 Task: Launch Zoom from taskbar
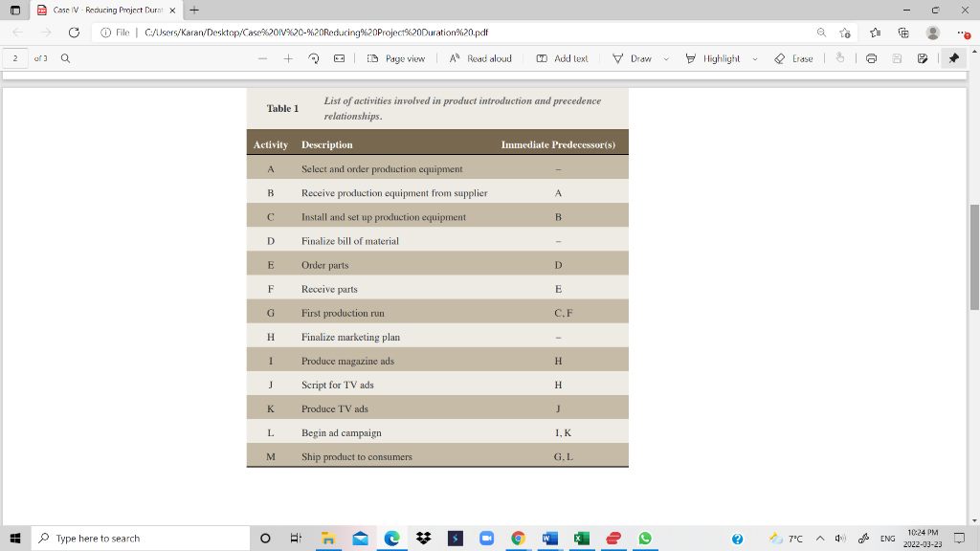pyautogui.click(x=486, y=538)
